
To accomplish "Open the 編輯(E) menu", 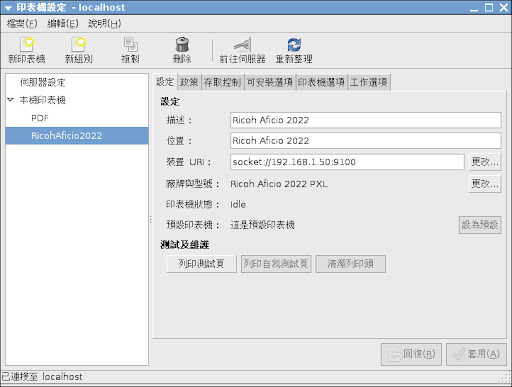I will pyautogui.click(x=63, y=24).
